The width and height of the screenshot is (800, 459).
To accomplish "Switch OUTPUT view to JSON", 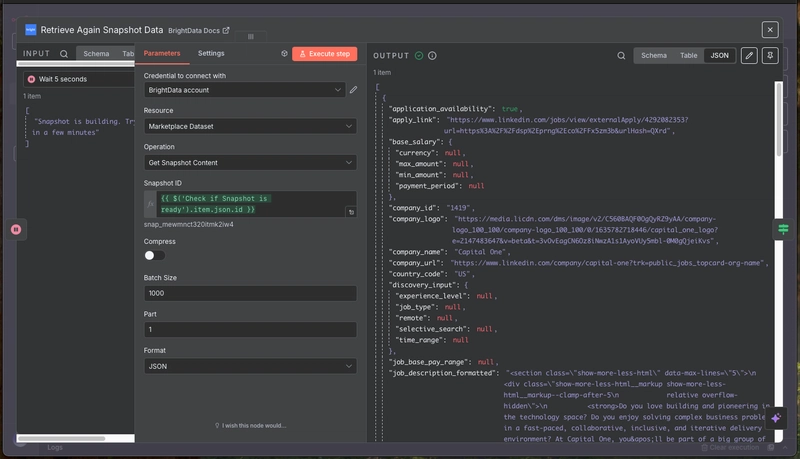I will point(719,56).
